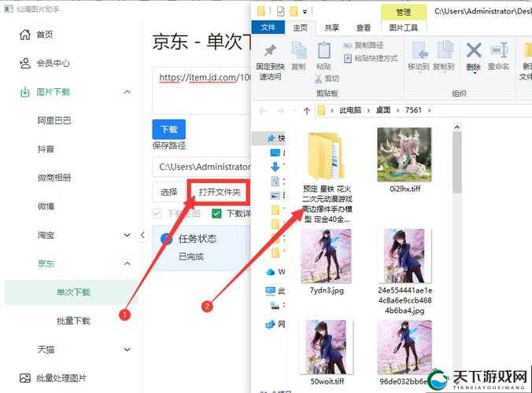532x393 pixels.
Task: Click quick access star in nav pane
Action: tap(271, 138)
